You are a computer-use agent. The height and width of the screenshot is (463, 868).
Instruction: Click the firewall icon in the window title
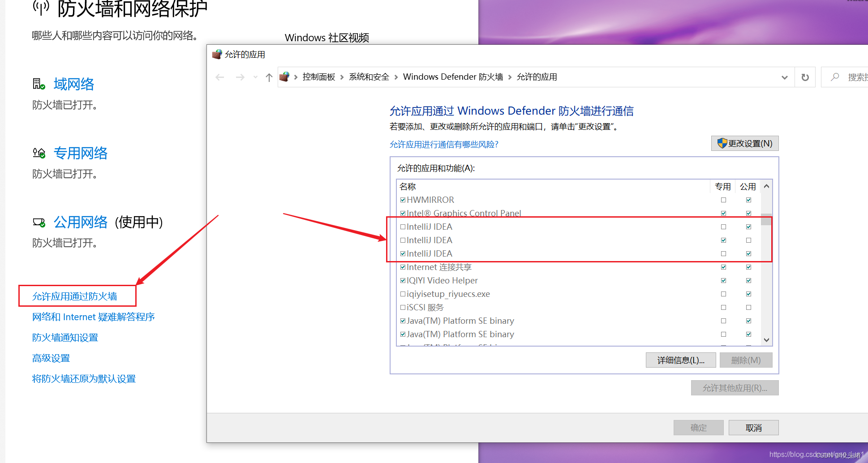point(217,54)
